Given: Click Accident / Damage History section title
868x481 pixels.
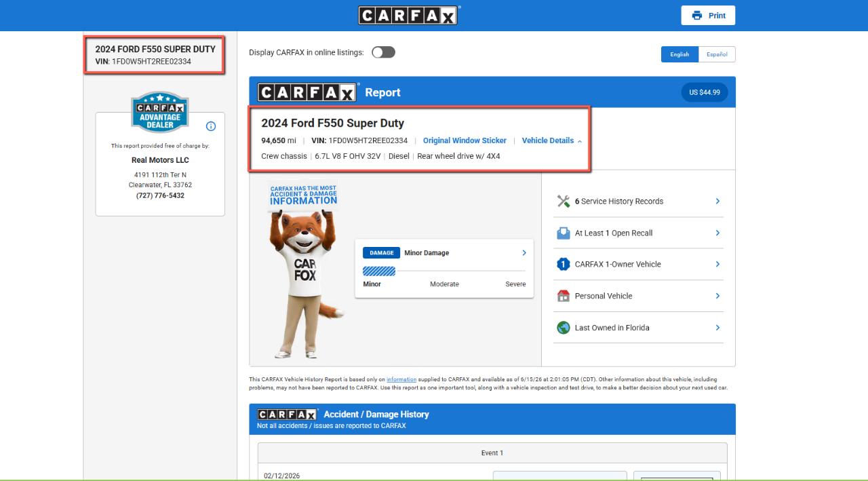Looking at the screenshot, I should 376,414.
